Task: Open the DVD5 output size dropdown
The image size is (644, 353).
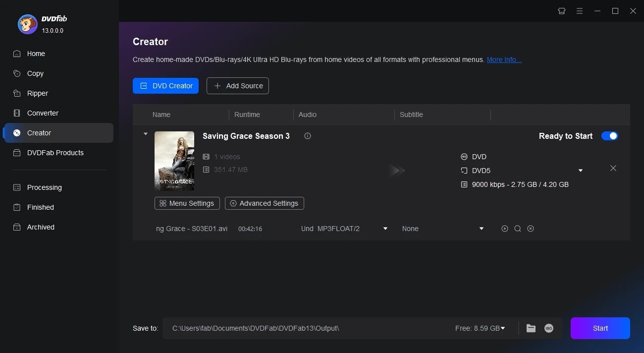Action: [x=580, y=171]
